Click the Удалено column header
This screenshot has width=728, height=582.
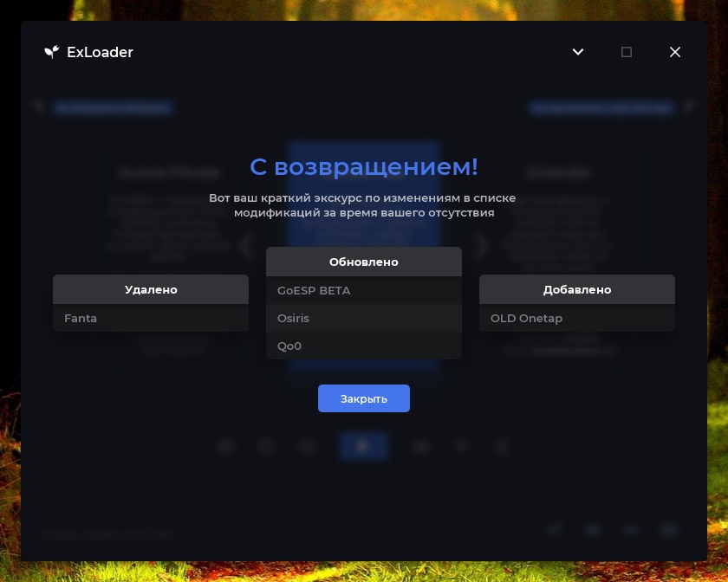tap(151, 289)
